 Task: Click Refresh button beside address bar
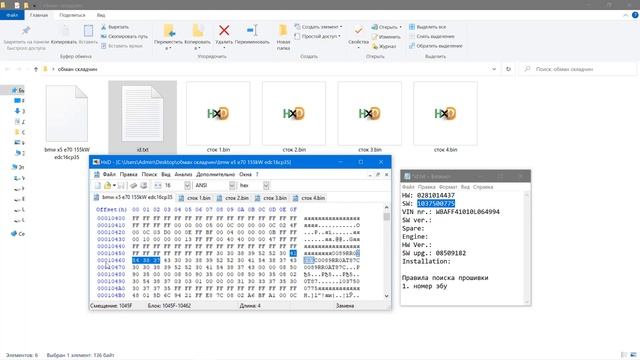(x=508, y=69)
